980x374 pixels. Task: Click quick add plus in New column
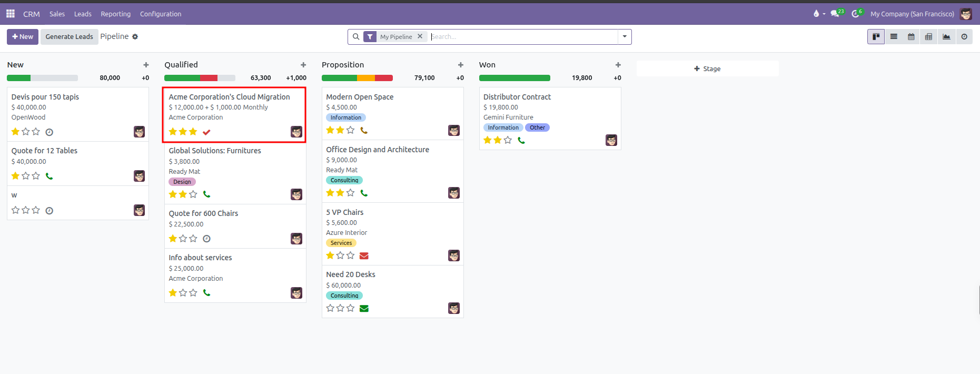click(x=146, y=65)
